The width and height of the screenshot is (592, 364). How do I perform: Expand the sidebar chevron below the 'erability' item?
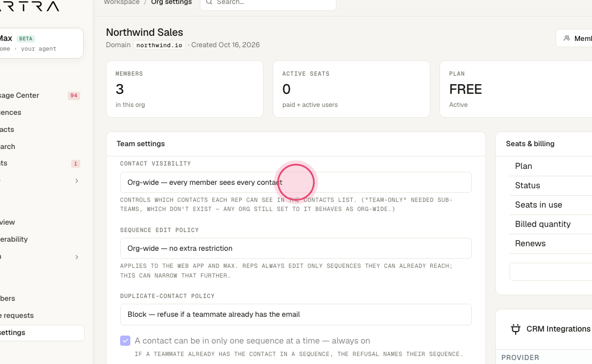[77, 257]
